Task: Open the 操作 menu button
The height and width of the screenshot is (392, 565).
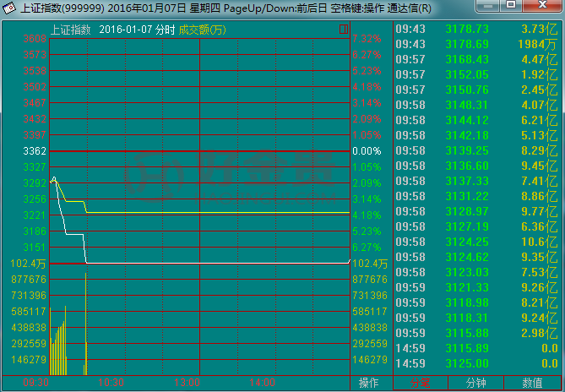Action: 369,383
